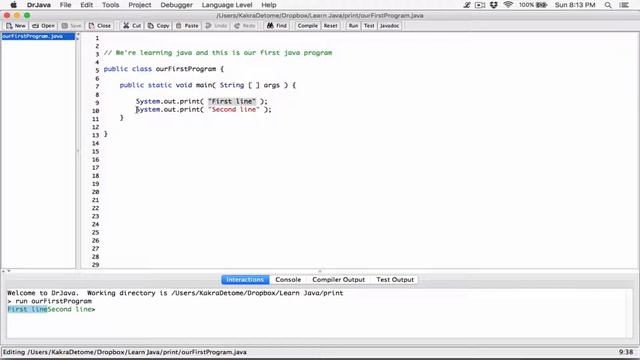The image size is (640, 360).
Task: Switch to the Compiler Output tab
Action: coord(338,280)
